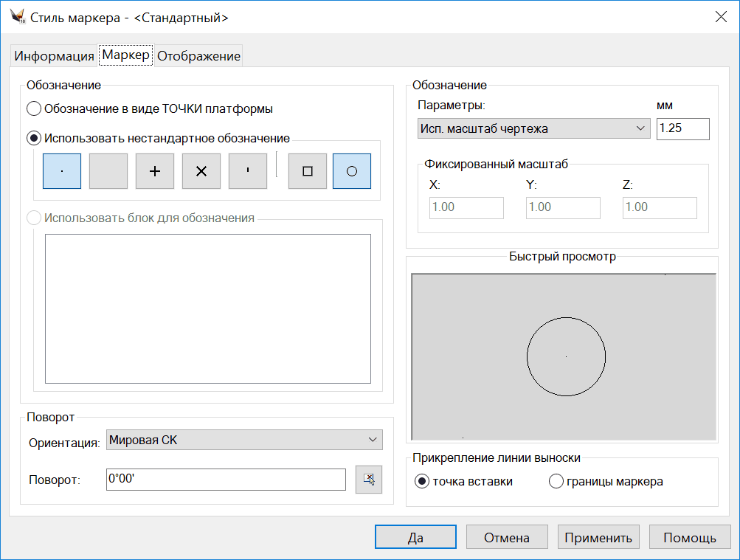Click the marker size field showing 1.25
This screenshot has width=740, height=560.
(x=682, y=129)
